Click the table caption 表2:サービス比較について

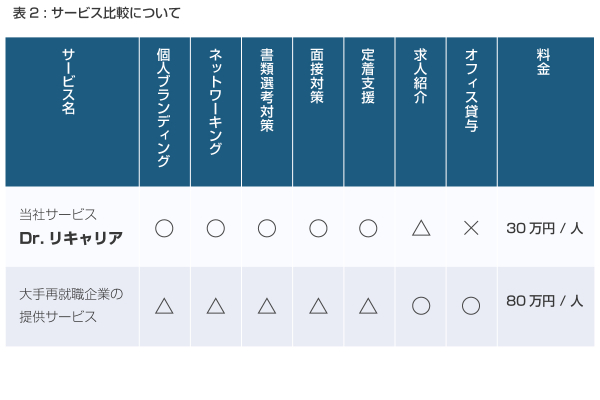[x=97, y=13]
